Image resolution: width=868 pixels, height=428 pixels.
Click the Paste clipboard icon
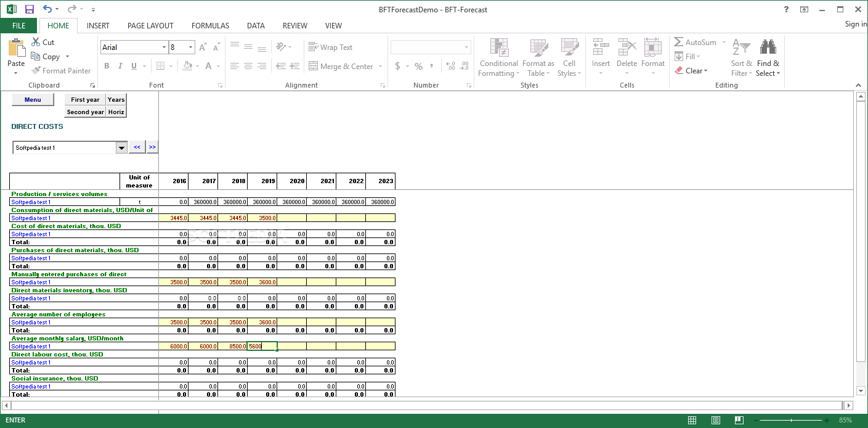17,47
